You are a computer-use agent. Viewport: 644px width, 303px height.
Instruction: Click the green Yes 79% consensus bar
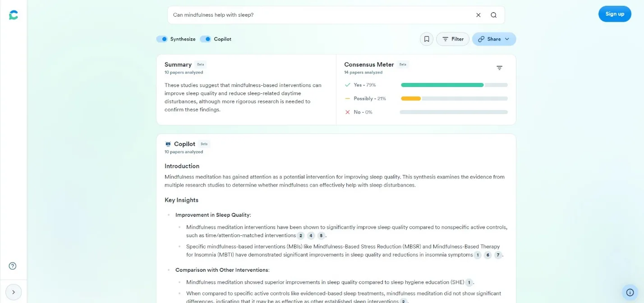point(442,85)
